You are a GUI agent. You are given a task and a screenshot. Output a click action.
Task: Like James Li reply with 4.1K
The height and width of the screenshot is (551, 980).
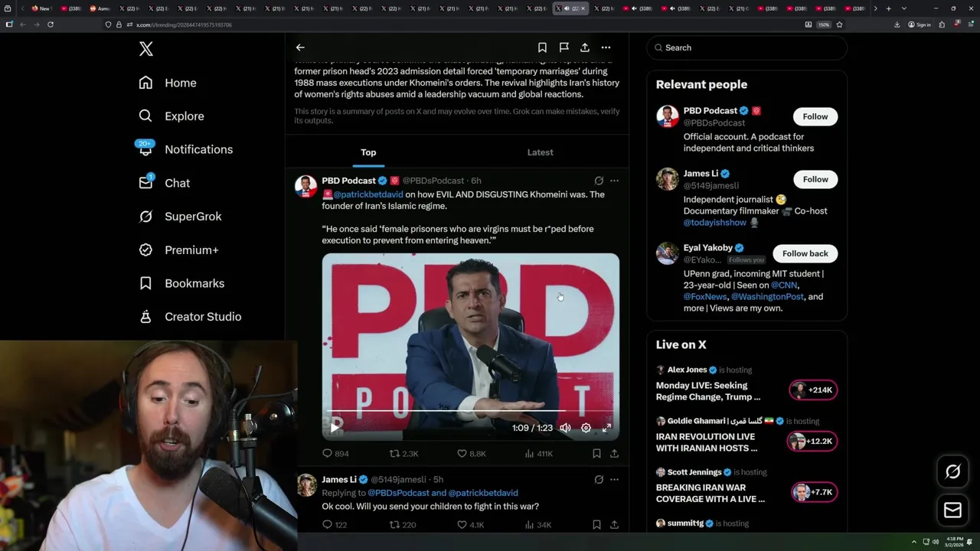click(x=471, y=525)
